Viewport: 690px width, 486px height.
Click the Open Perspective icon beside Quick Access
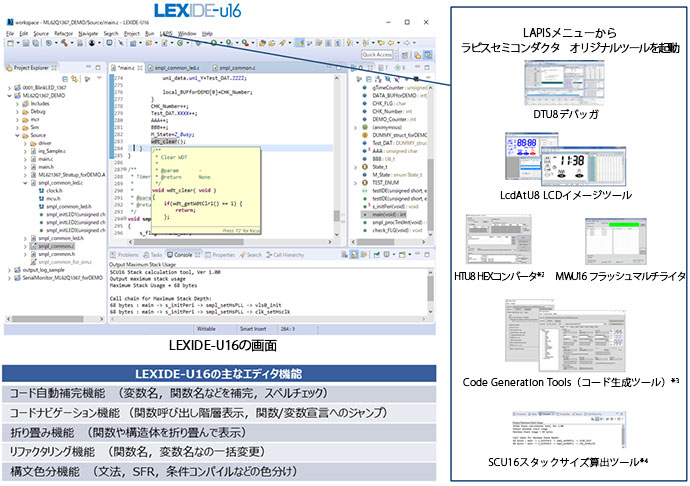tap(404, 55)
